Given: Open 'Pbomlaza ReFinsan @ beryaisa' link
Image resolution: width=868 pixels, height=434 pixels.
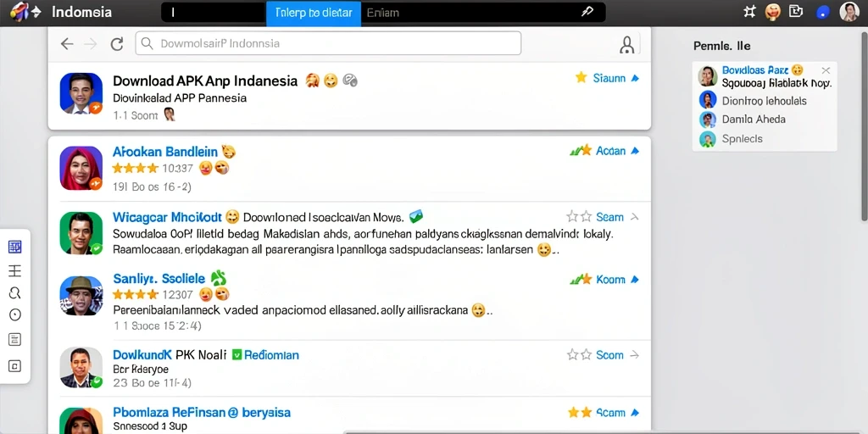Looking at the screenshot, I should [202, 413].
